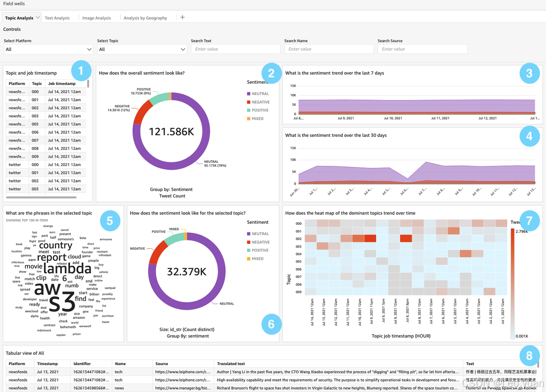Click POSITIVE 10.753K (9%) donut label
The height and width of the screenshot is (392, 546).
point(141,91)
